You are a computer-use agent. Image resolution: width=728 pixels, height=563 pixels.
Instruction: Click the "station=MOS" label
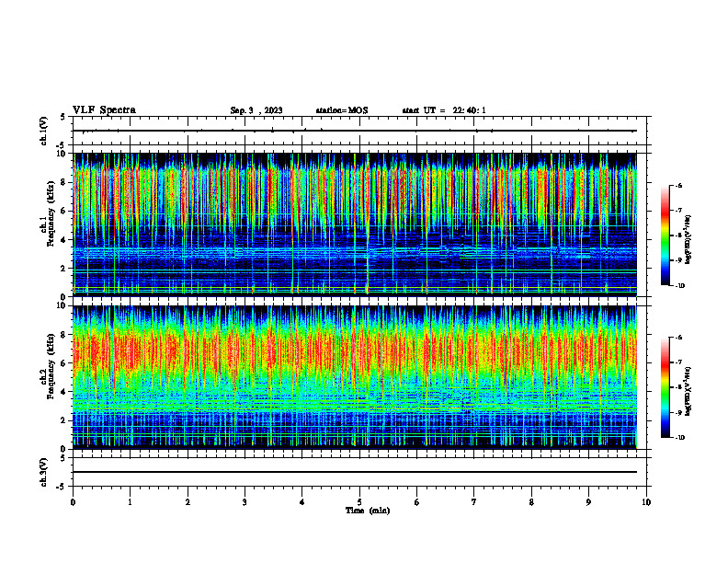pyautogui.click(x=342, y=110)
